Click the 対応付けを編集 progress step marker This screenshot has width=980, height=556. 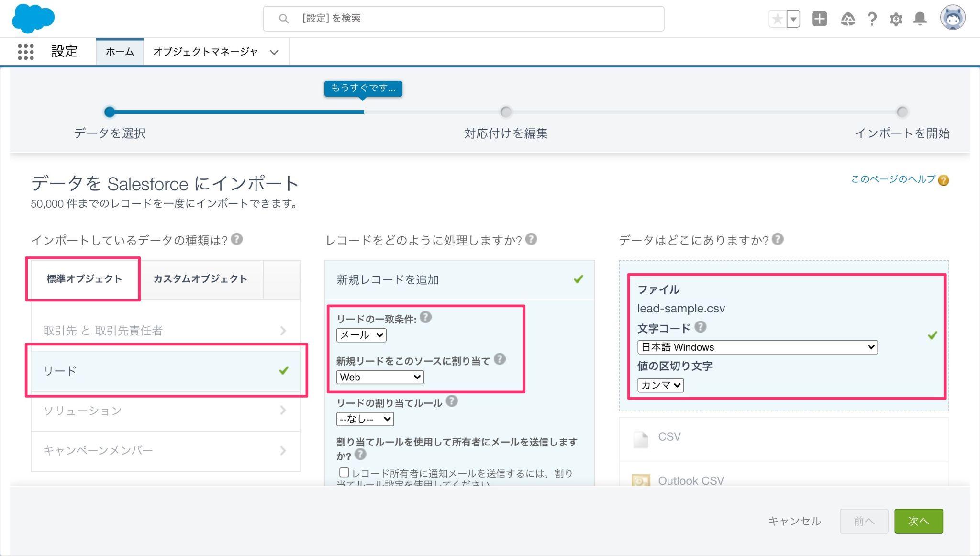coord(506,112)
